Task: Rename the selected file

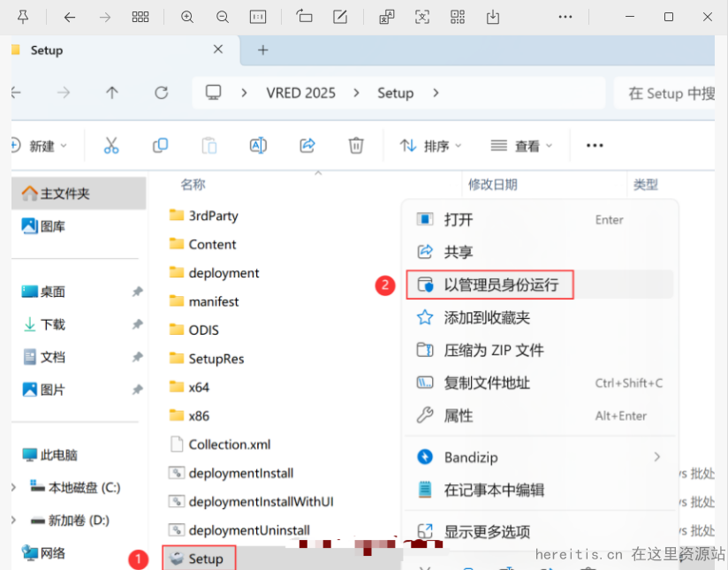Action: (258, 146)
